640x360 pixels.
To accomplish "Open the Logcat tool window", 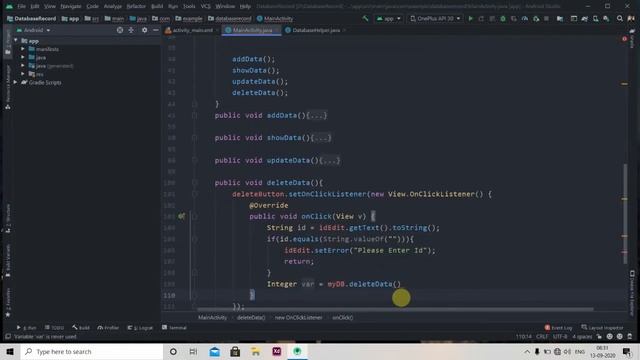I will click(140, 327).
